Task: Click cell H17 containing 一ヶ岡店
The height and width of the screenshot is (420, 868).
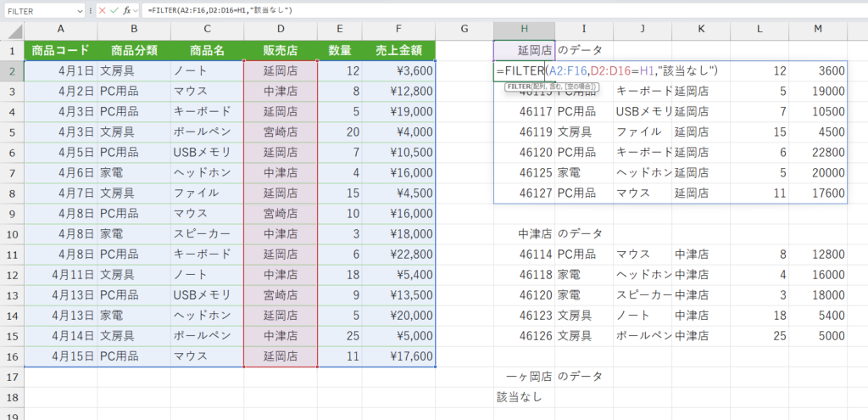Action: pos(524,377)
